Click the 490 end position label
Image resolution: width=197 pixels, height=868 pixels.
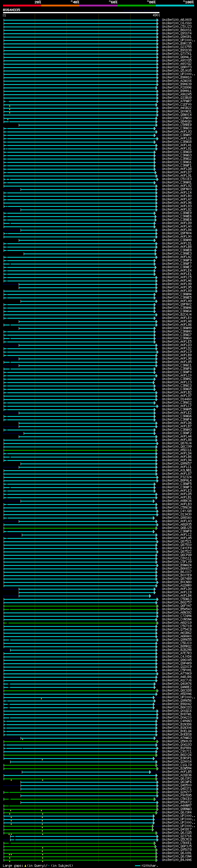[x=155, y=15]
